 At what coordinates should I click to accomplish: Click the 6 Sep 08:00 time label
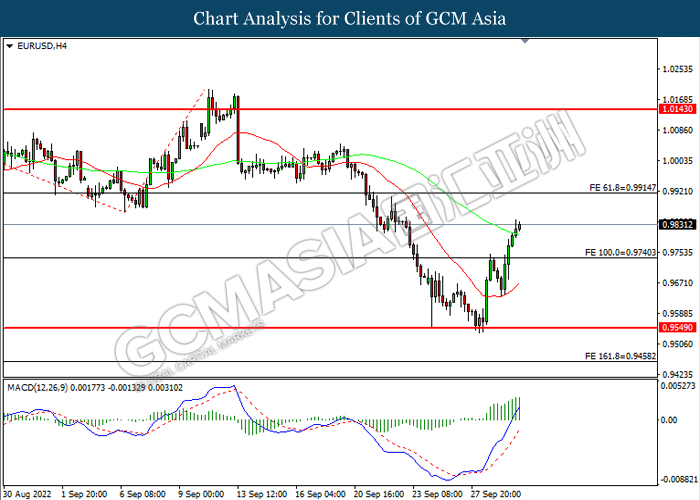coord(143,494)
